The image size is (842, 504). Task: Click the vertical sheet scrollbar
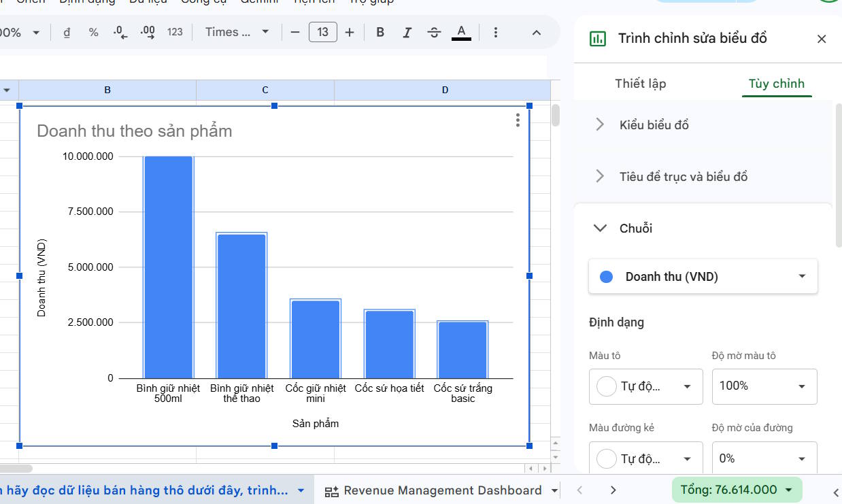click(556, 116)
